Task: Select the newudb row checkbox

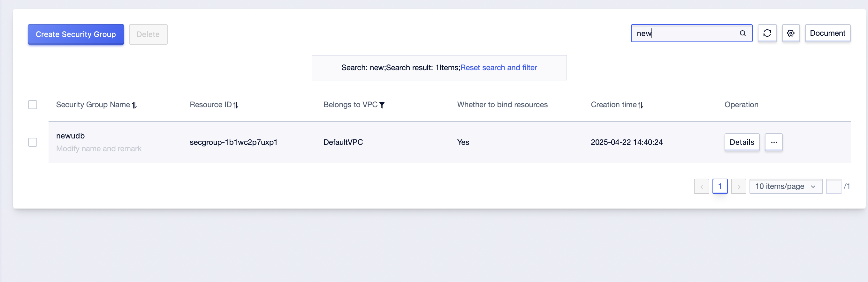Action: pyautogui.click(x=33, y=142)
